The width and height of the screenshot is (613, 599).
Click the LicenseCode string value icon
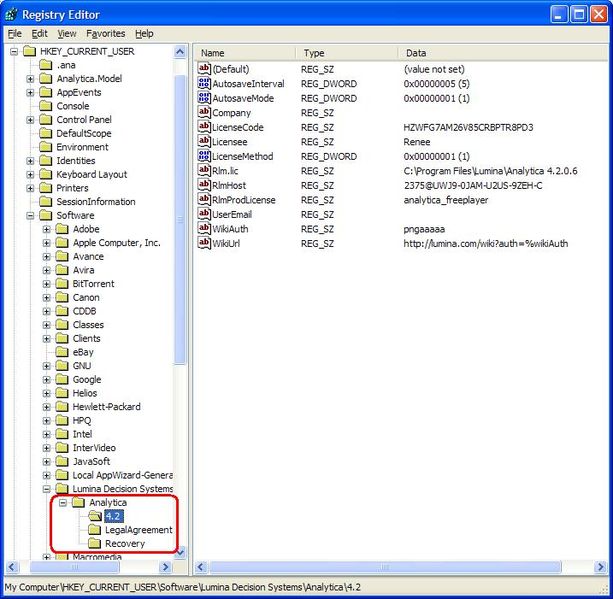click(204, 127)
